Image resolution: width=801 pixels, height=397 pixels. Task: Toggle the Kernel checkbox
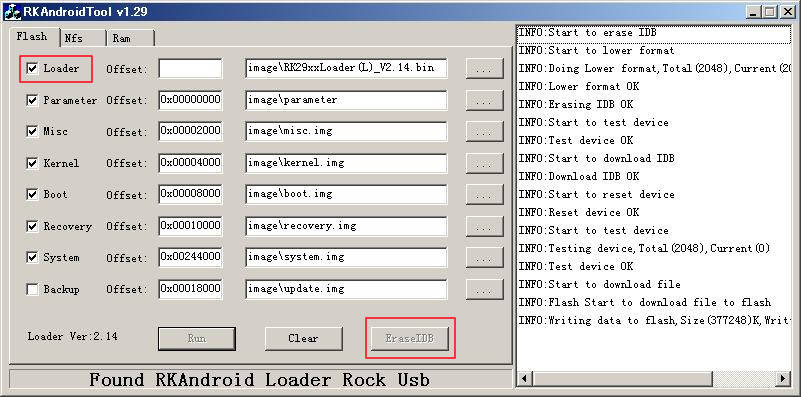pos(33,164)
